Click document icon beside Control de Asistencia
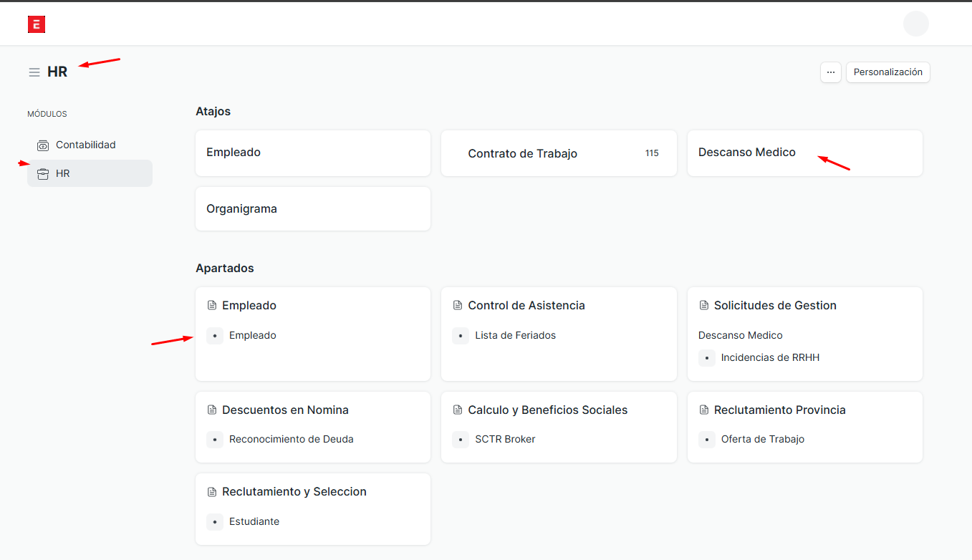The height and width of the screenshot is (560, 972). [x=458, y=306]
